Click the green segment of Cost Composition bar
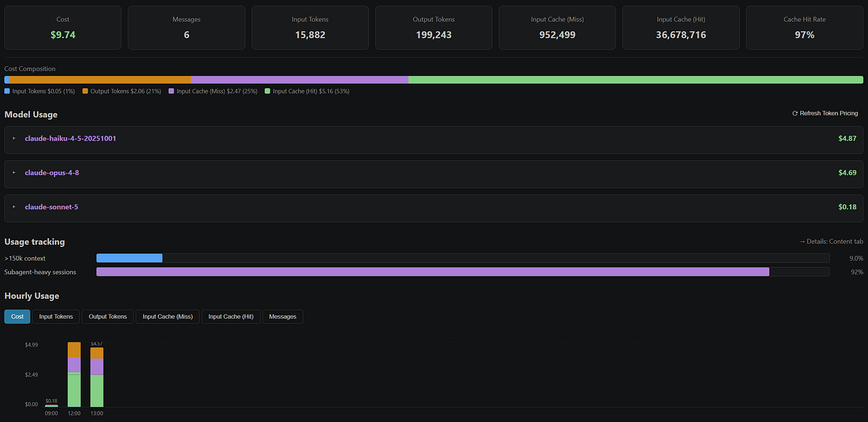 point(635,80)
